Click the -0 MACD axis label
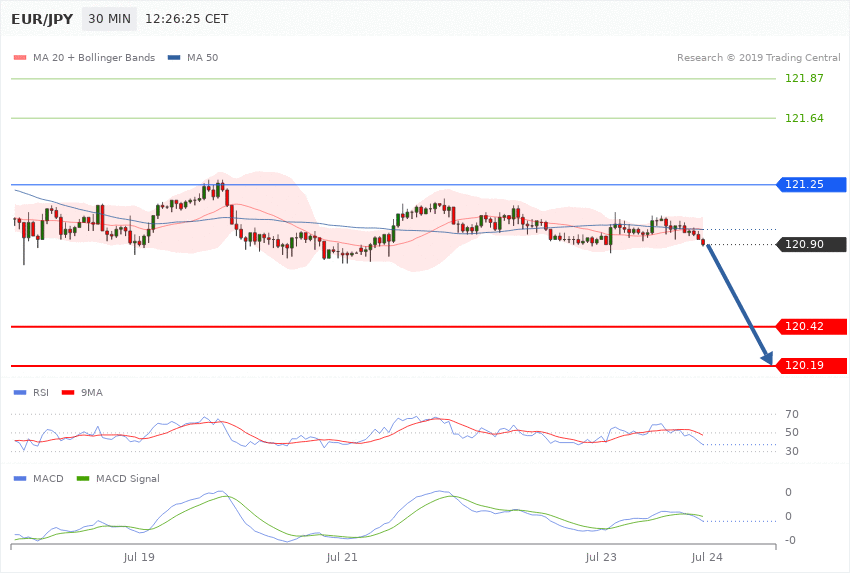Viewport: 850px width, 576px height. pos(790,540)
